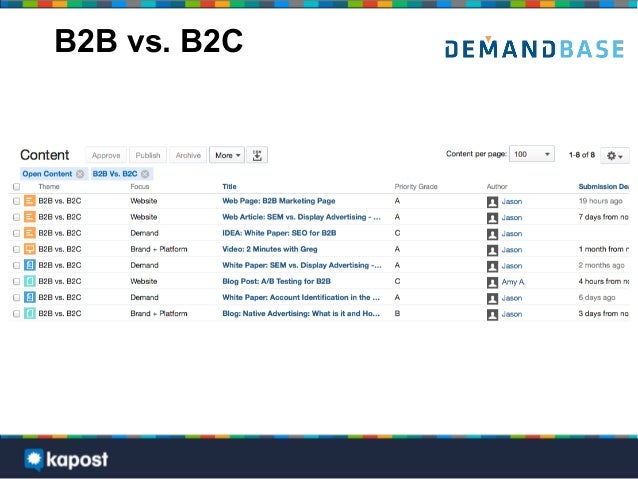Click author avatar in Native Advertising row
Viewport: 638px width, 479px height.
pyautogui.click(x=492, y=315)
